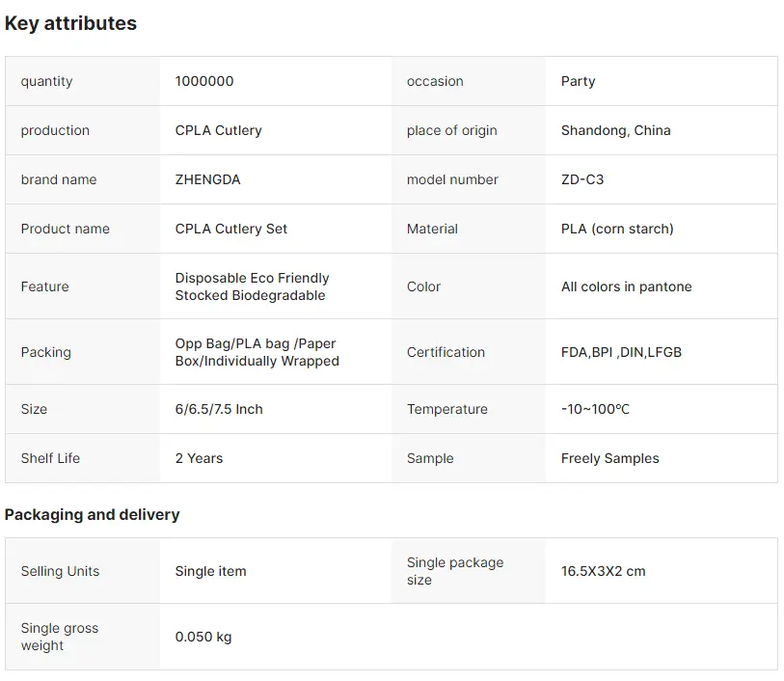Image resolution: width=784 pixels, height=681 pixels.
Task: Click the Packaging and delivery heading
Action: (x=92, y=515)
